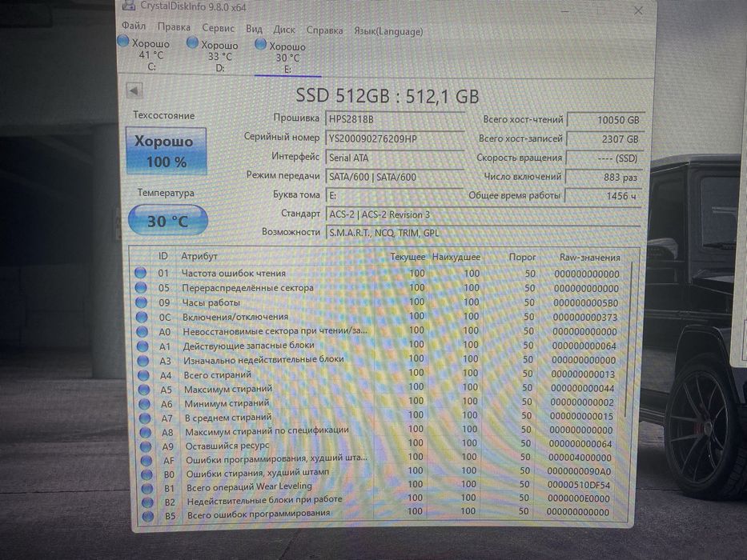Click raw value 0000000005B0 in Часы работы row

(x=585, y=303)
